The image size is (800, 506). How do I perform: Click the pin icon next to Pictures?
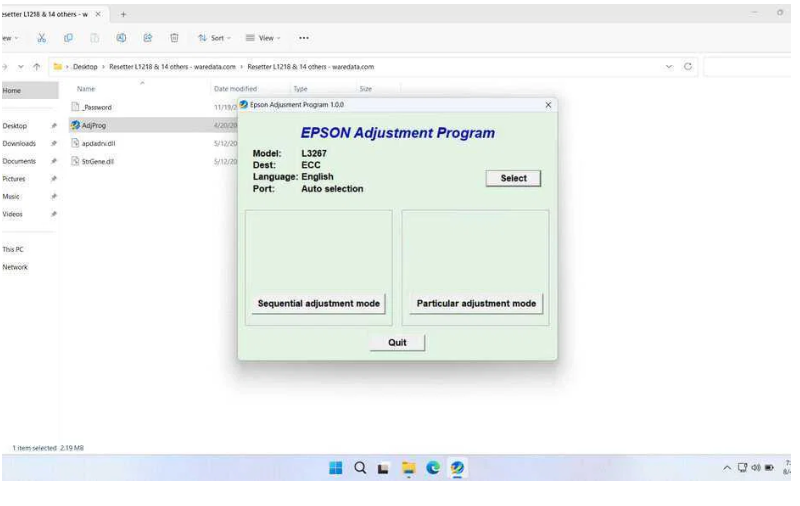click(54, 179)
